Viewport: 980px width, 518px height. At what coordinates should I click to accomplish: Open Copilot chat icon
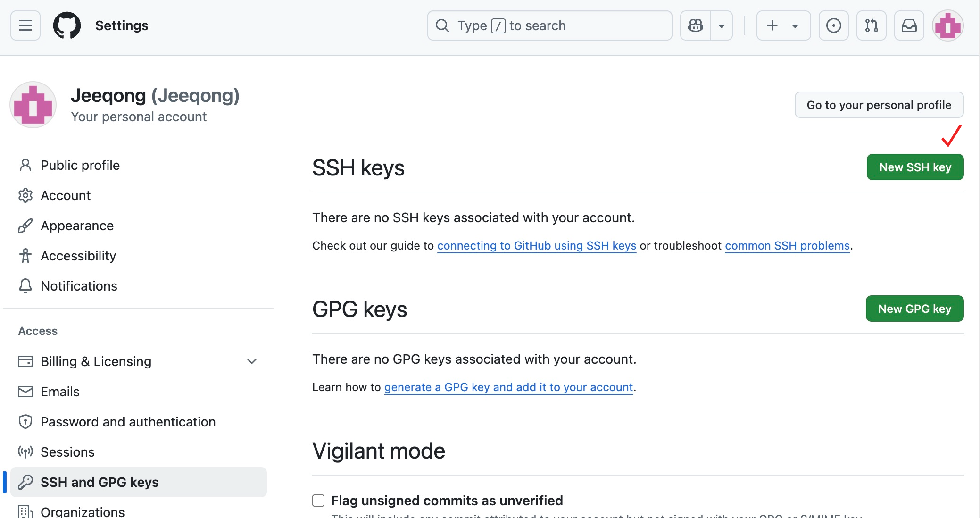696,25
